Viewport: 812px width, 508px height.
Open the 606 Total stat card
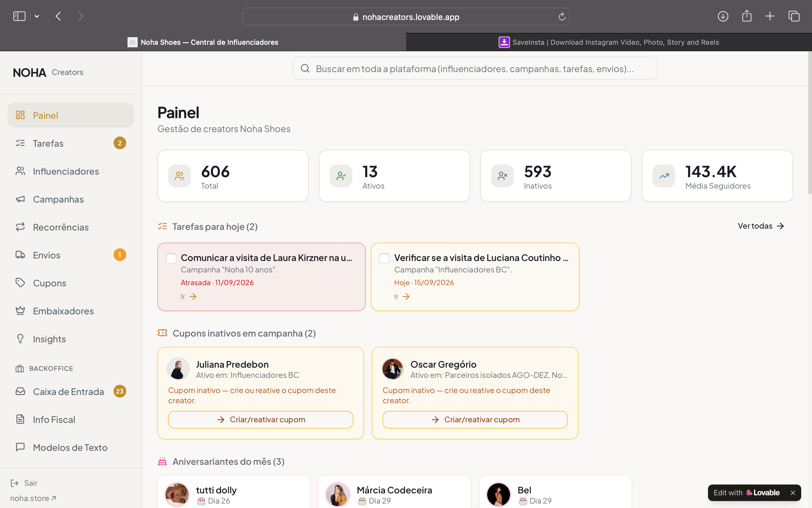233,176
